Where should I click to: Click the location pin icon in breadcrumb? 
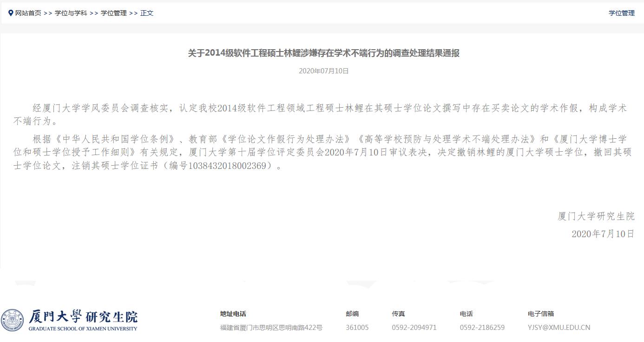pyautogui.click(x=11, y=13)
